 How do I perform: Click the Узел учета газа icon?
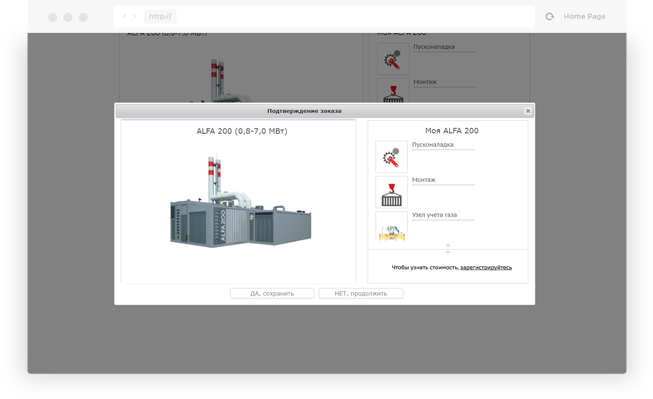pos(391,226)
